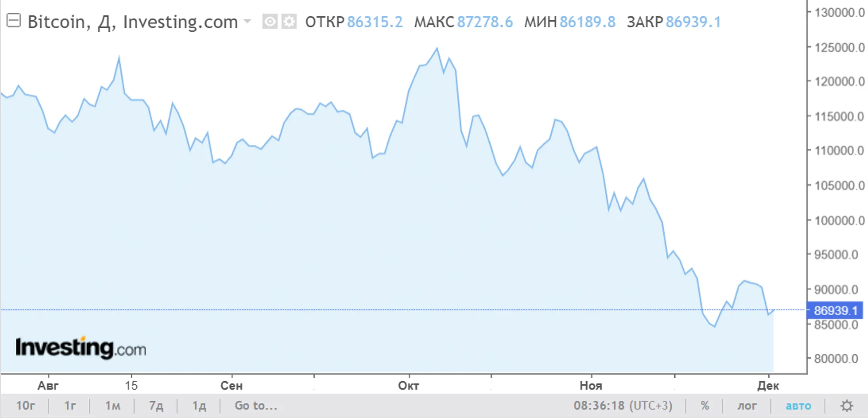Select the 10г time range
Screen dimensions: 868x418
click(25, 406)
